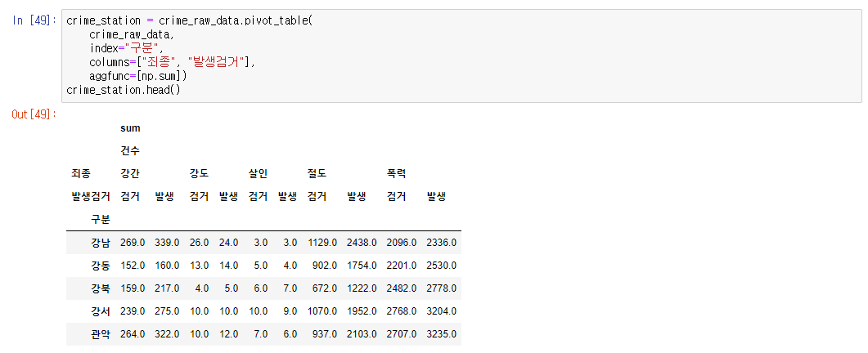
Task: Click the 269.0 cell in 강남 row
Action: point(133,243)
